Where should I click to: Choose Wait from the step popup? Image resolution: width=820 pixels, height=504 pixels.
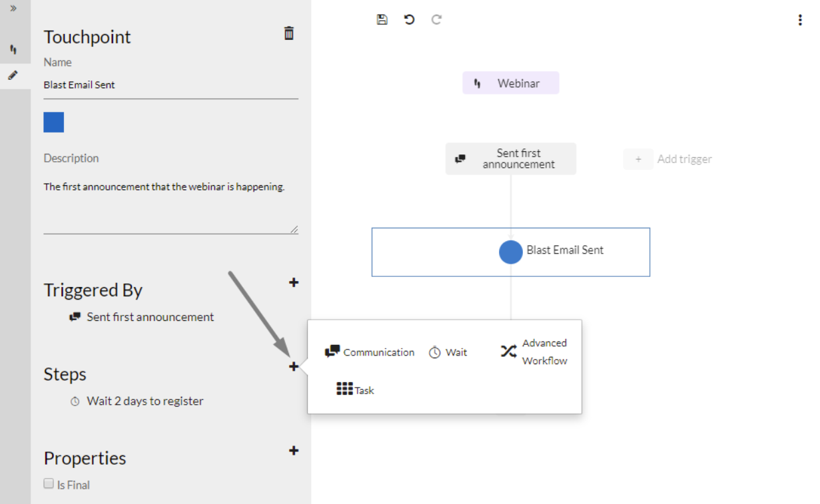tap(448, 352)
